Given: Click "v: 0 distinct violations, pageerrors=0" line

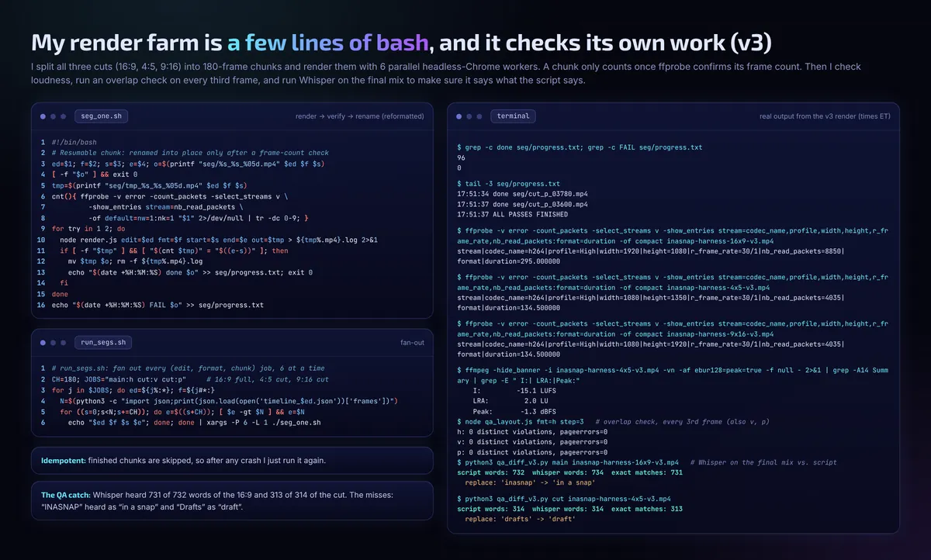Looking at the screenshot, I should tap(533, 441).
